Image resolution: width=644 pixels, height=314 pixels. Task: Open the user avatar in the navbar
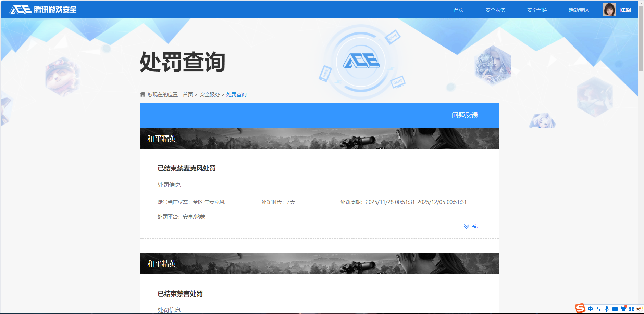pyautogui.click(x=609, y=10)
